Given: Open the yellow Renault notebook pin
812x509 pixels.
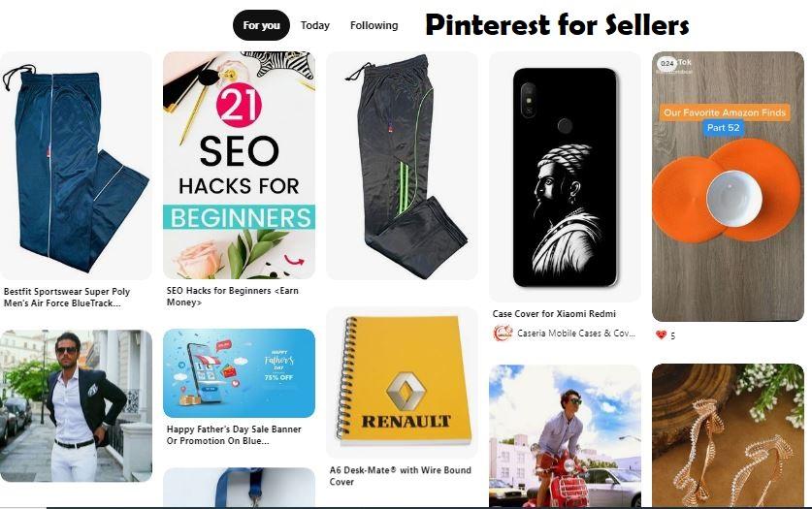Looking at the screenshot, I should coord(402,383).
